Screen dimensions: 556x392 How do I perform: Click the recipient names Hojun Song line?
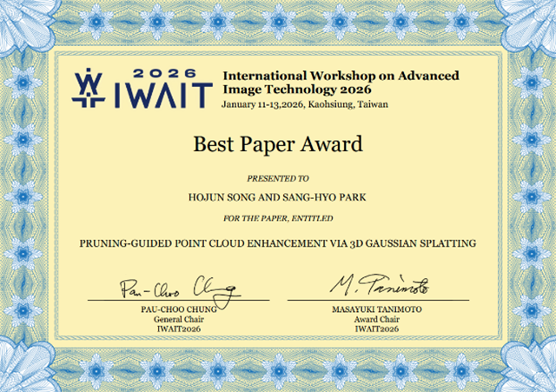[x=277, y=197]
